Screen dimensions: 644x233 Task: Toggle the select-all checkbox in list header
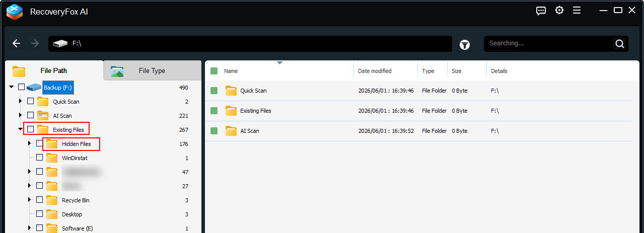(214, 71)
